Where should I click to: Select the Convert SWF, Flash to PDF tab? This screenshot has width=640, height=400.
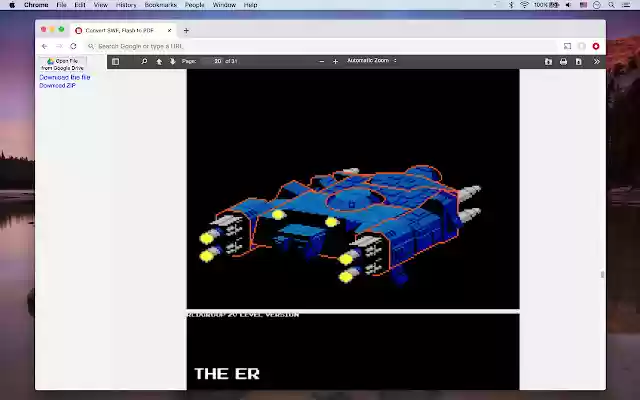pyautogui.click(x=123, y=31)
